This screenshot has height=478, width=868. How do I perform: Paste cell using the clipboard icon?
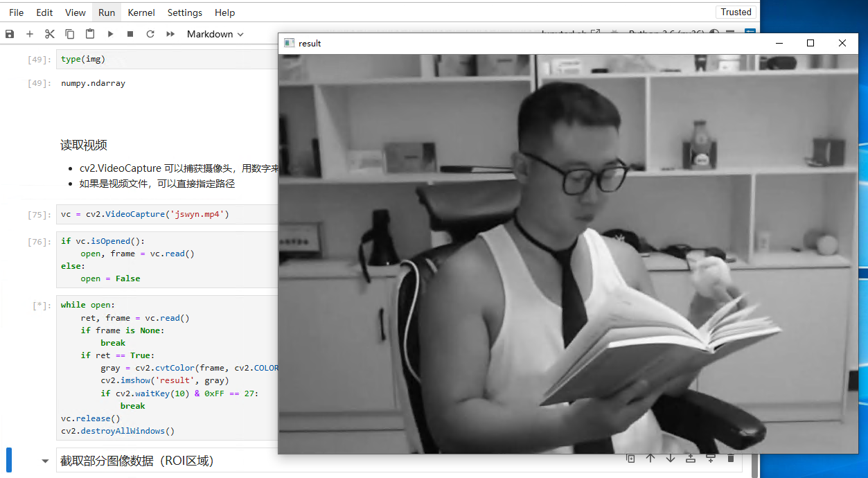click(90, 34)
